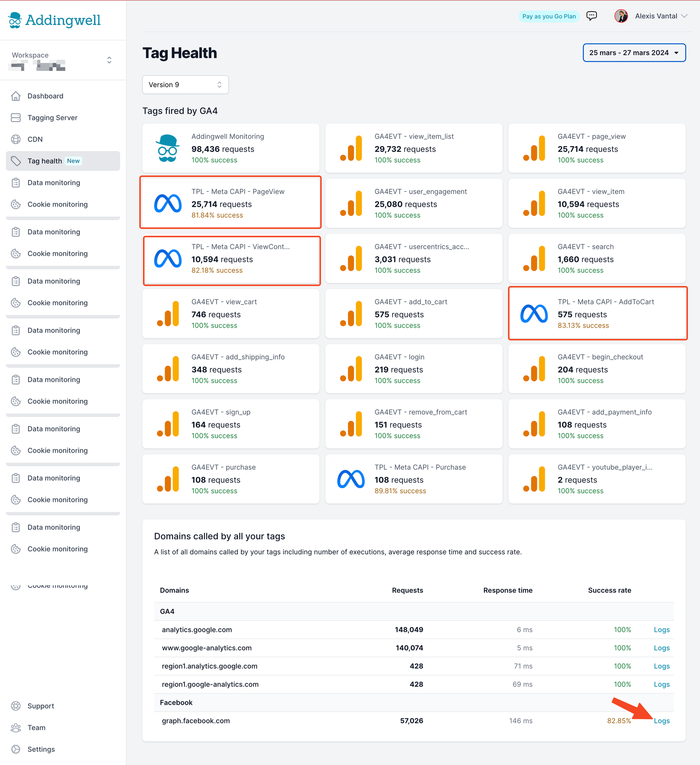Click the GA4 icon on the sign_up card

[x=168, y=424]
